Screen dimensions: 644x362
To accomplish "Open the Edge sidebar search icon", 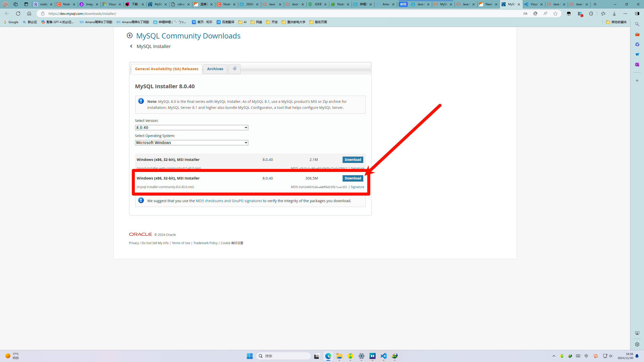I will point(637,24).
